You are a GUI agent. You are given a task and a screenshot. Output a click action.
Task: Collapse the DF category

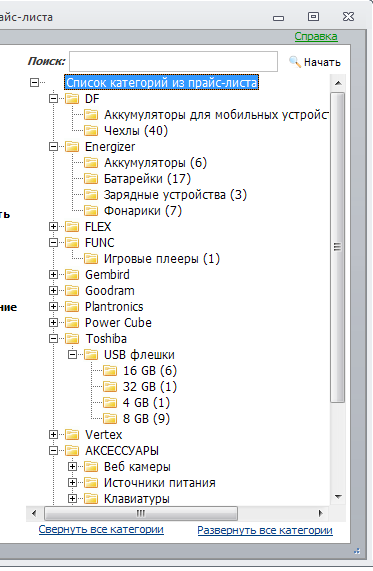(x=53, y=99)
